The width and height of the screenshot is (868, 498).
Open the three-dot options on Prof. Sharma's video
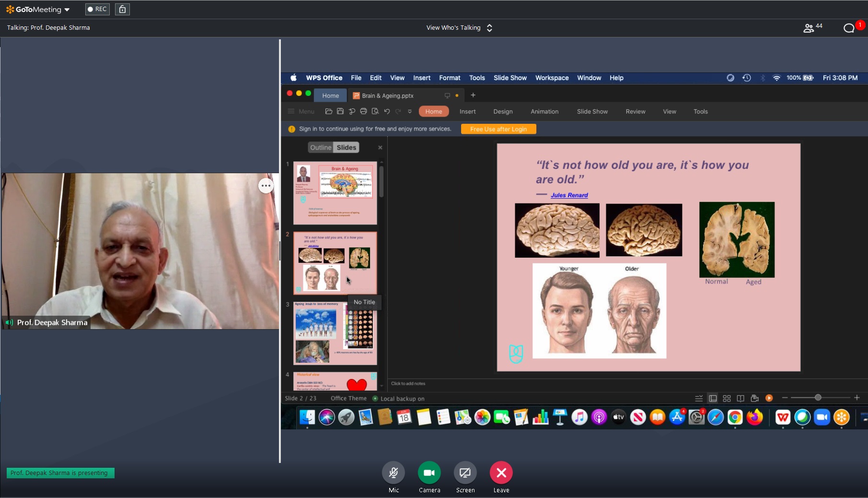266,186
